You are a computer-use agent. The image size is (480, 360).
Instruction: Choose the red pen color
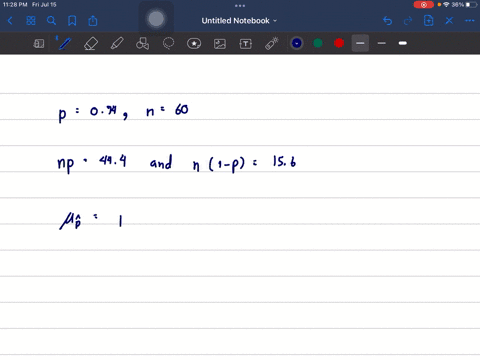point(339,43)
